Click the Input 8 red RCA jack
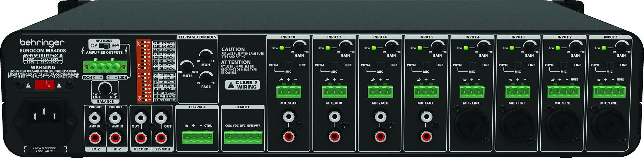This screenshot has width=644, height=158. [288, 135]
